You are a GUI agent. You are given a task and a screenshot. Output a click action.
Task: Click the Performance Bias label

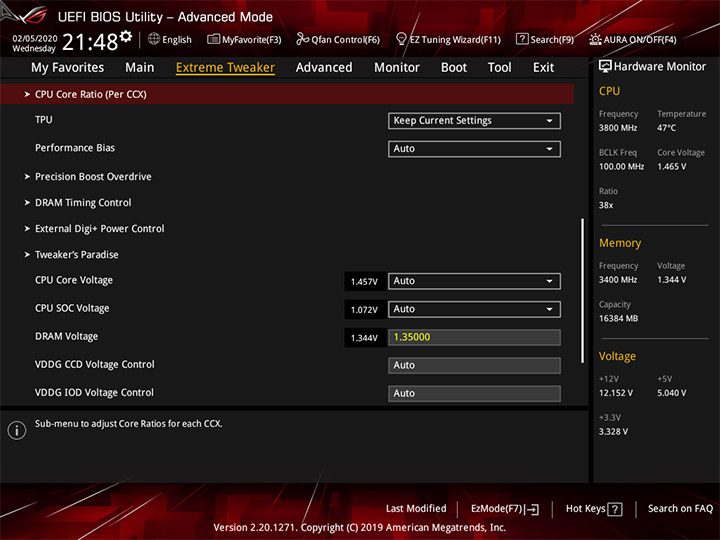75,148
